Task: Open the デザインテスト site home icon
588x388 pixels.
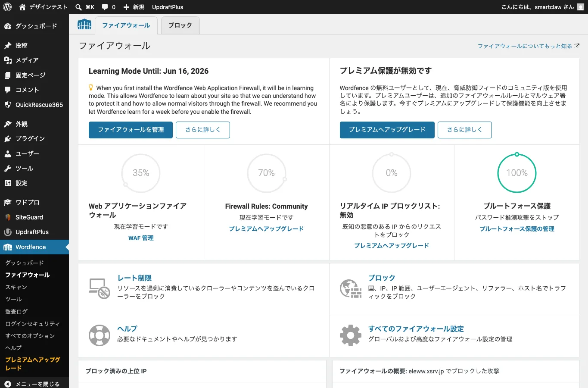Action: tap(22, 7)
